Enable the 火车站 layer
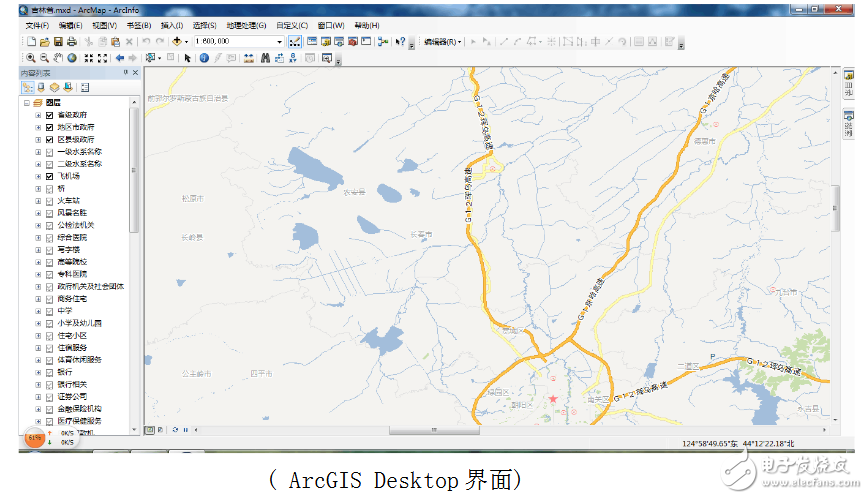This screenshot has height=499, width=868. point(49,200)
